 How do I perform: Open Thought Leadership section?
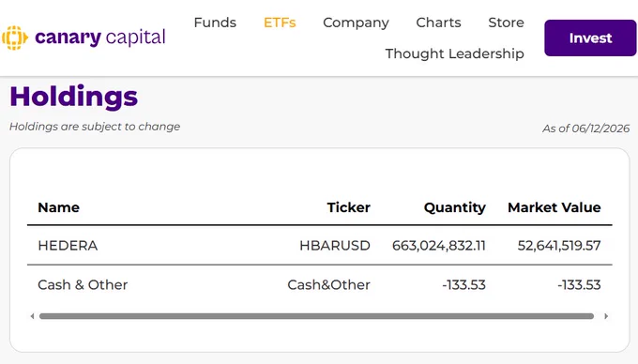tap(454, 53)
